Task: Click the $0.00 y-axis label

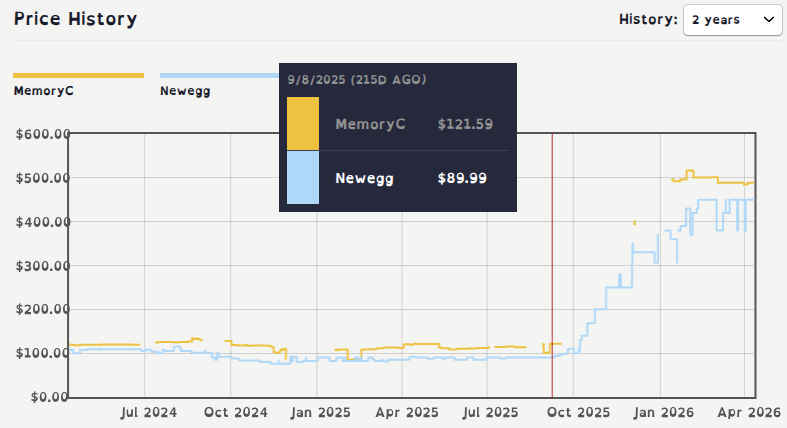Action: 49,397
